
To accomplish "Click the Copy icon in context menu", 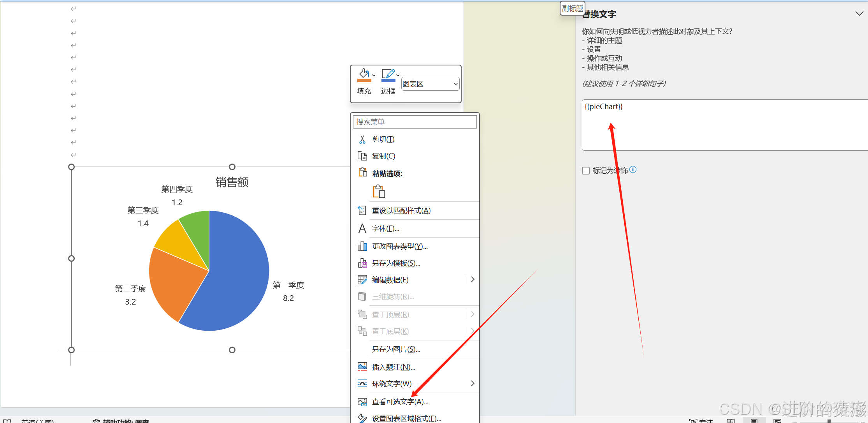I will [362, 155].
